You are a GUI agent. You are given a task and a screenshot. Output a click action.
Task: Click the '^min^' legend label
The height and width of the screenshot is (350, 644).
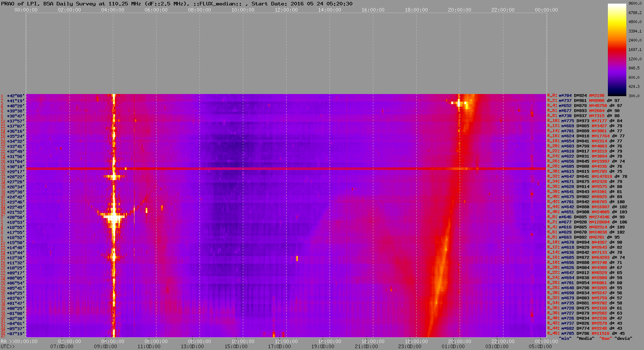coord(565,338)
